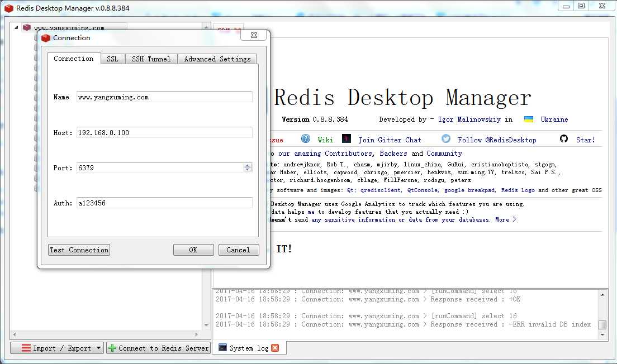Click the Version 0.8.8.384 text
This screenshot has width=617, height=364.
tap(315, 119)
